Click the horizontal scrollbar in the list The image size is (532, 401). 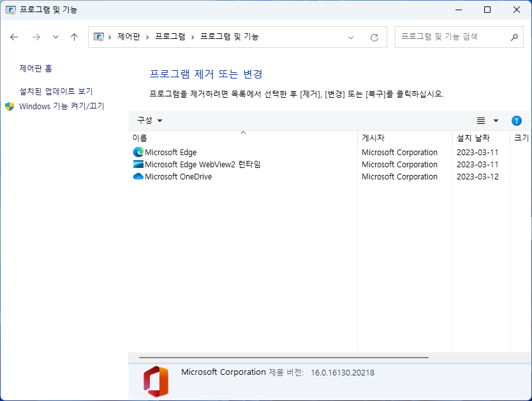[x=284, y=357]
